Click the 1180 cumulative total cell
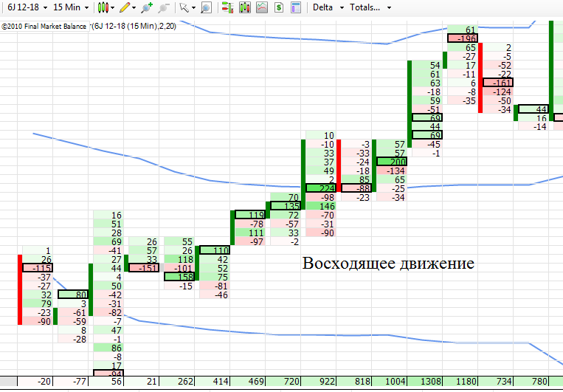The width and height of the screenshot is (563, 392). (460, 381)
